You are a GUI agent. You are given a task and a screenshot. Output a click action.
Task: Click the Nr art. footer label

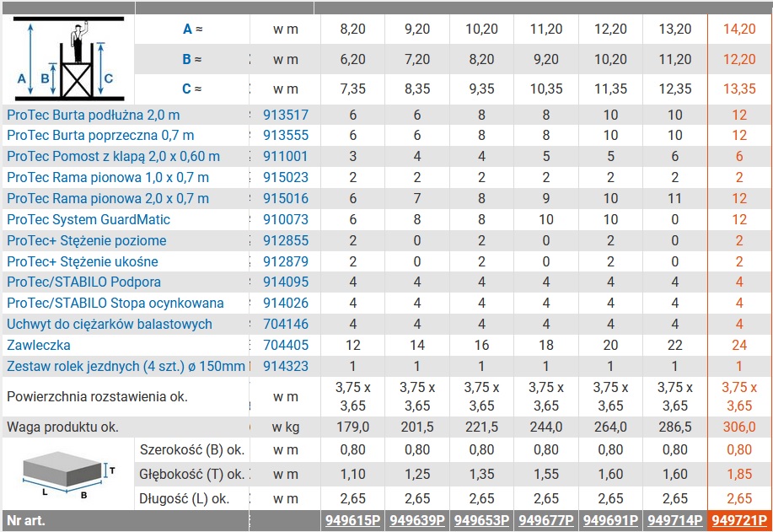click(26, 521)
